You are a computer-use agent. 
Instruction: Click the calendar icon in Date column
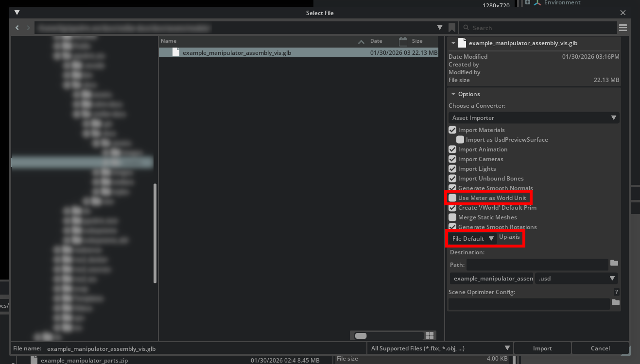403,41
